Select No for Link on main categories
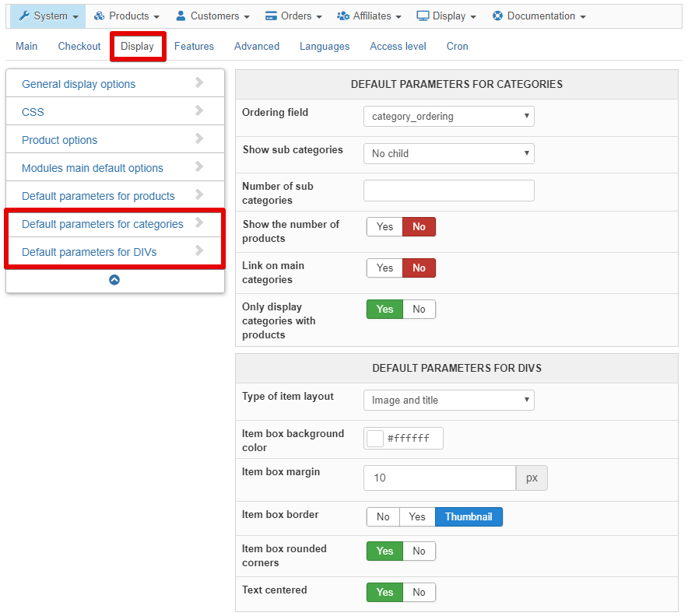 click(x=419, y=268)
